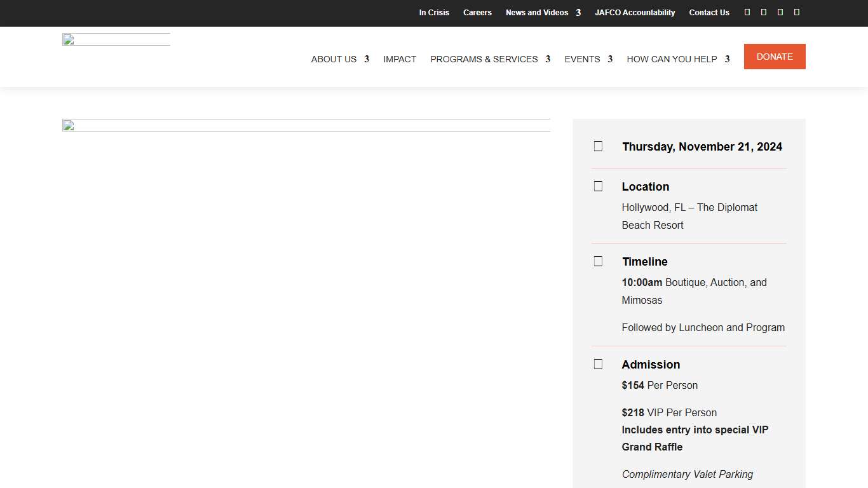The image size is (868, 488).
Task: Click the icon beside the Admission heading
Action: [598, 364]
